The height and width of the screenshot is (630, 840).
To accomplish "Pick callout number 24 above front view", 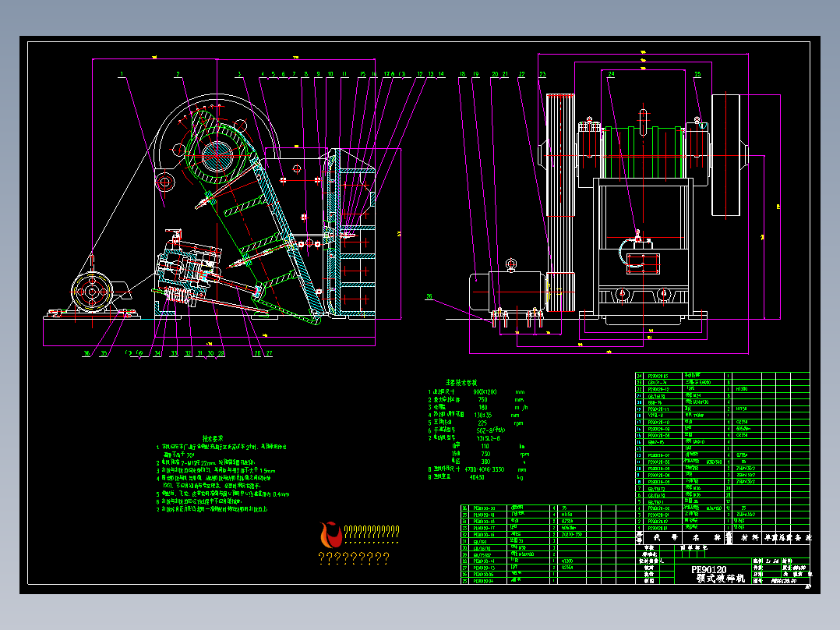I will [x=611, y=75].
